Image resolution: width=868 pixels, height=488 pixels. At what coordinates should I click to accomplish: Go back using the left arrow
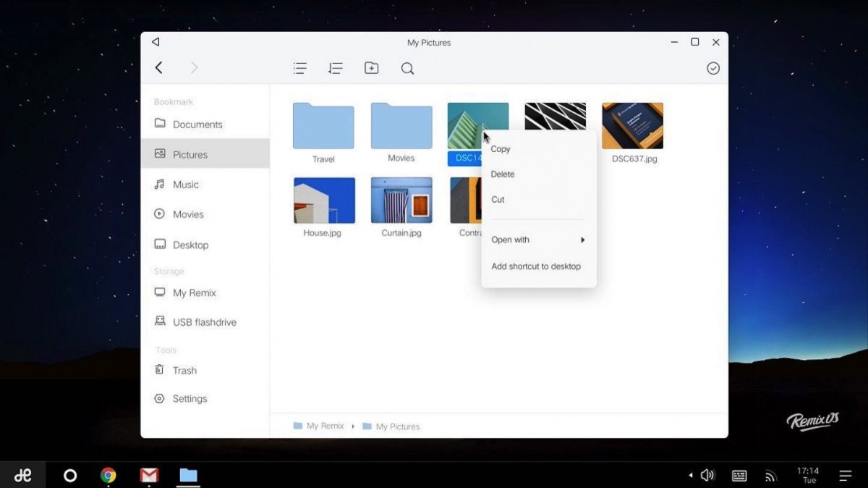[159, 68]
